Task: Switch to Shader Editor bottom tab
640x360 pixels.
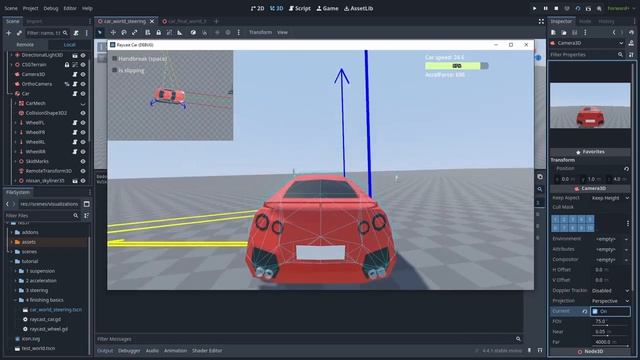Action: pyautogui.click(x=207, y=351)
